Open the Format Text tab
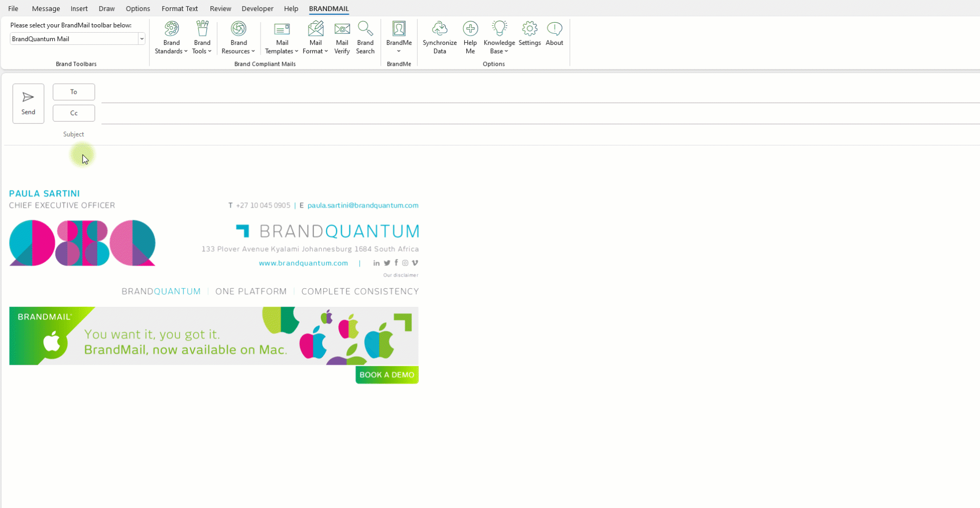The image size is (980, 508). coord(180,8)
